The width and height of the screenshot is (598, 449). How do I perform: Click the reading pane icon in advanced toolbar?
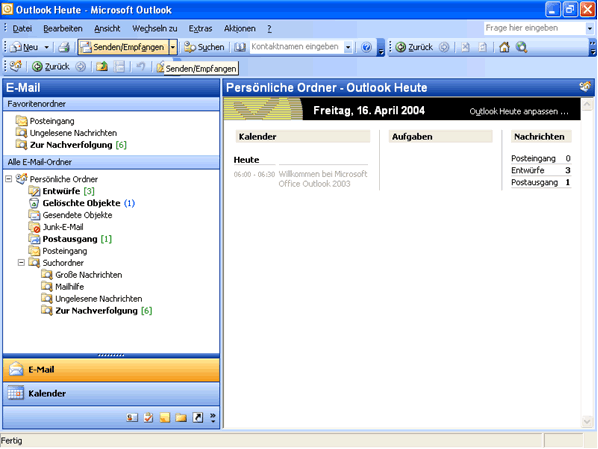(x=119, y=67)
